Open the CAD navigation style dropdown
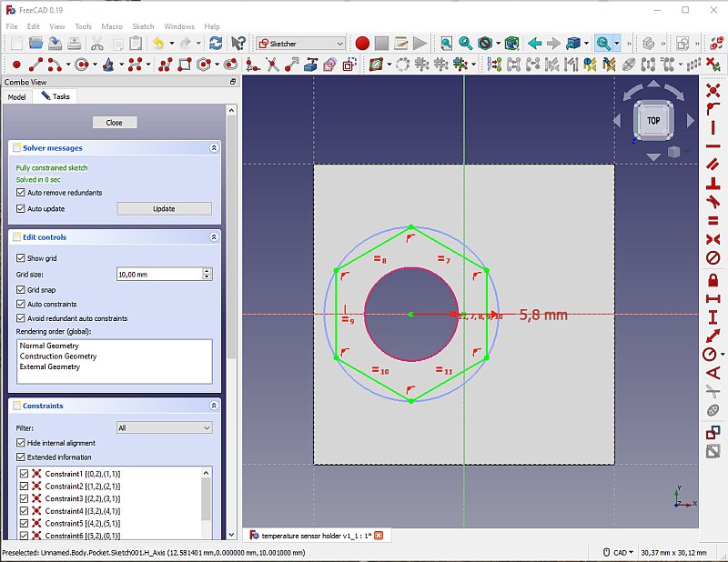Screen dimensions: 728x562 [619, 552]
